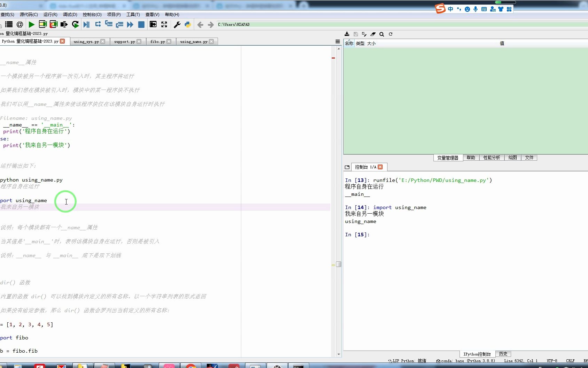Open the 帮助(H) menu
The image size is (588, 368).
pyautogui.click(x=172, y=15)
